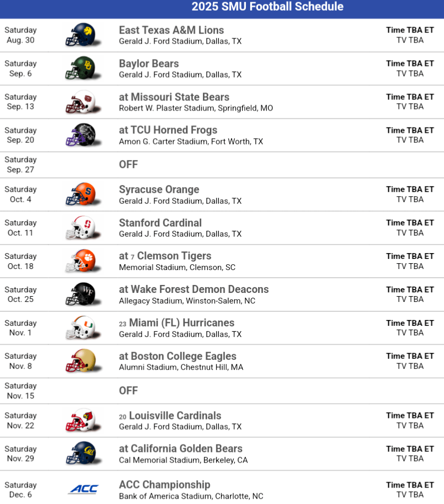Click the Clemson Tigers helmet icon

coord(80,261)
